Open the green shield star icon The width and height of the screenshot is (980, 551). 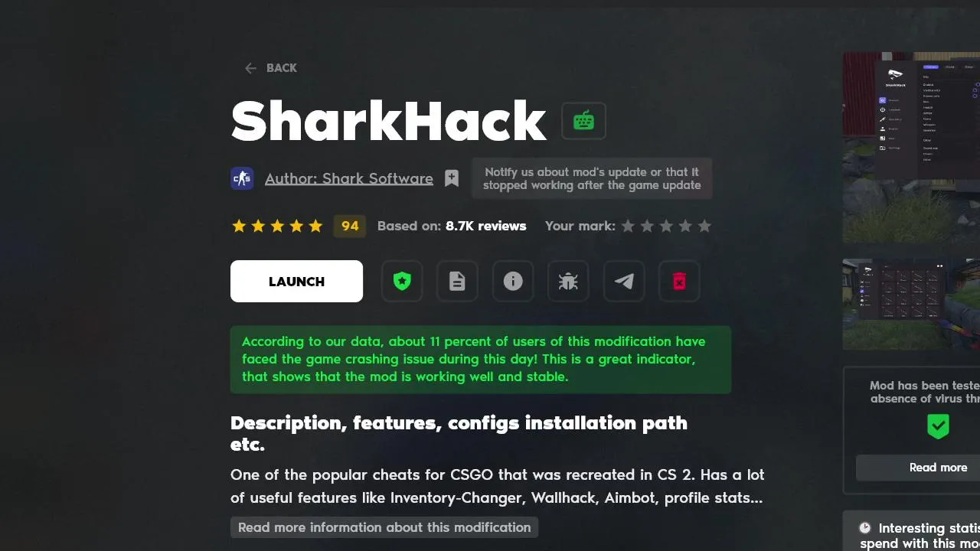pos(402,282)
